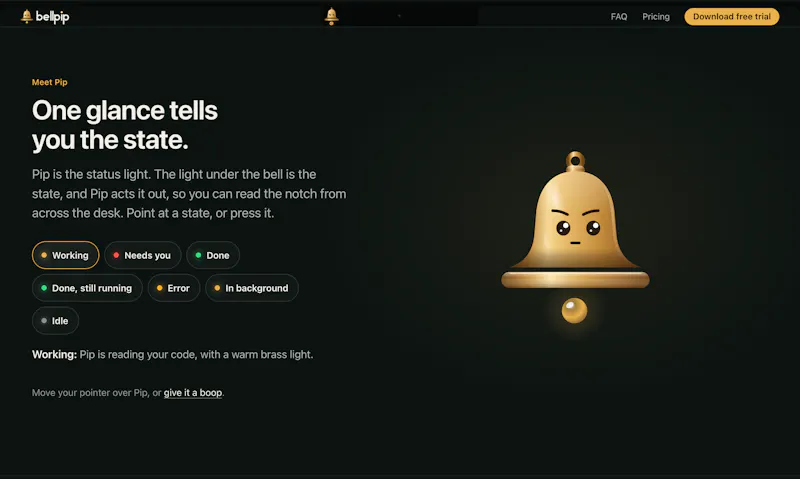This screenshot has width=800, height=479.
Task: Select the Working state pill
Action: point(65,255)
